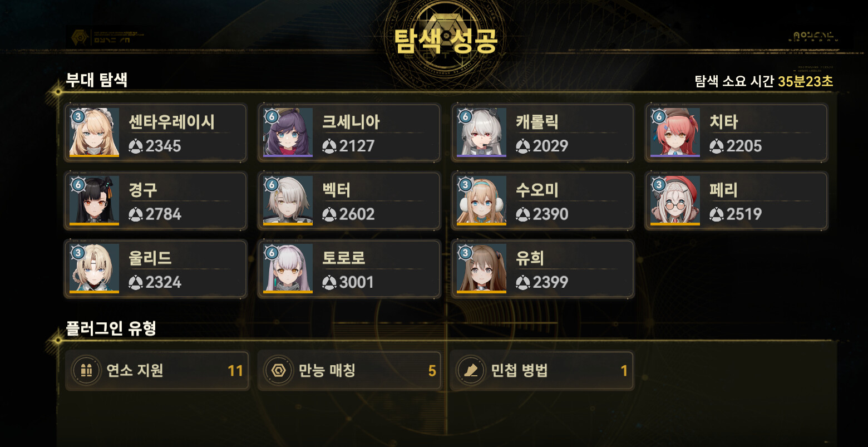Viewport: 868px width, 447px height.
Task: Open 벡터's portrait thumbnail
Action: click(288, 200)
